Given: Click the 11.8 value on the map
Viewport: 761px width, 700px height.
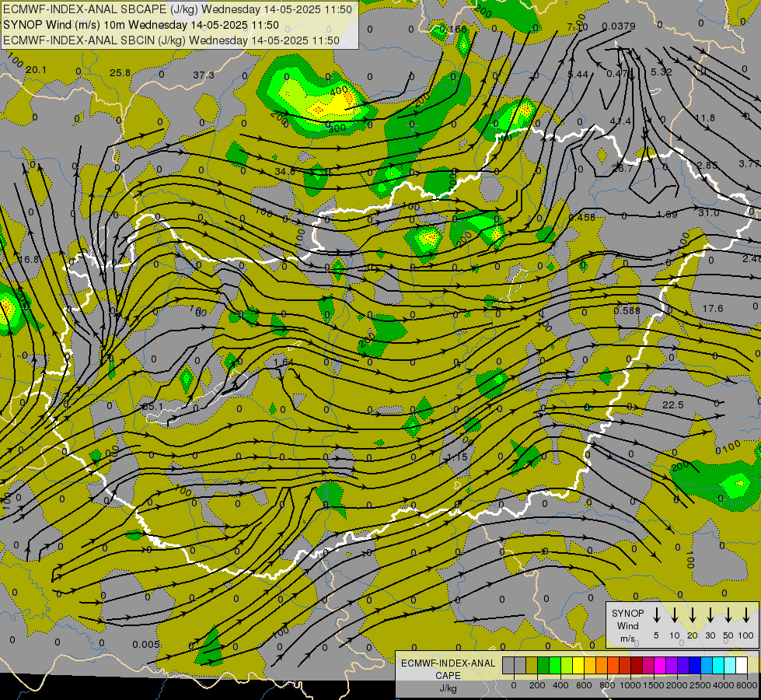Looking at the screenshot, I should click(x=705, y=118).
